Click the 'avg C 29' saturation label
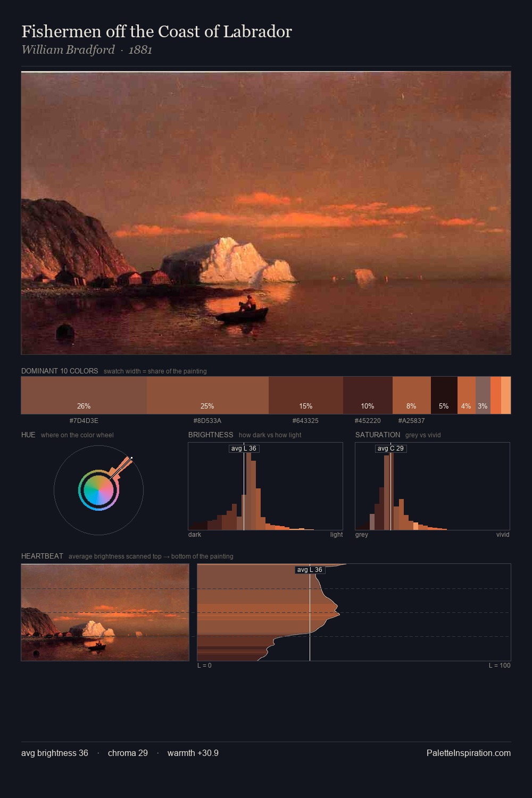The image size is (532, 798). coord(391,448)
